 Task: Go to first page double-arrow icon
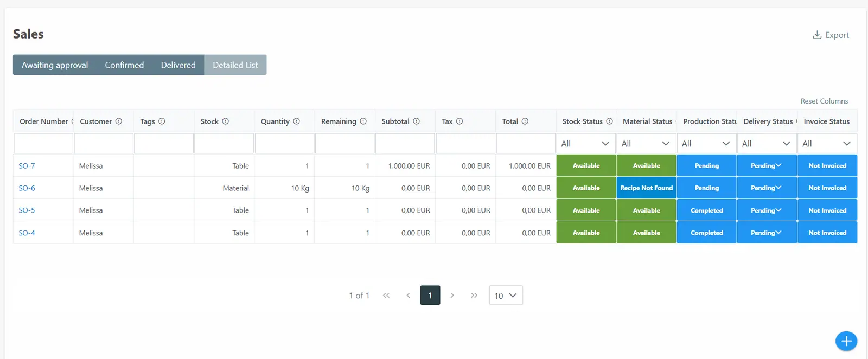386,296
